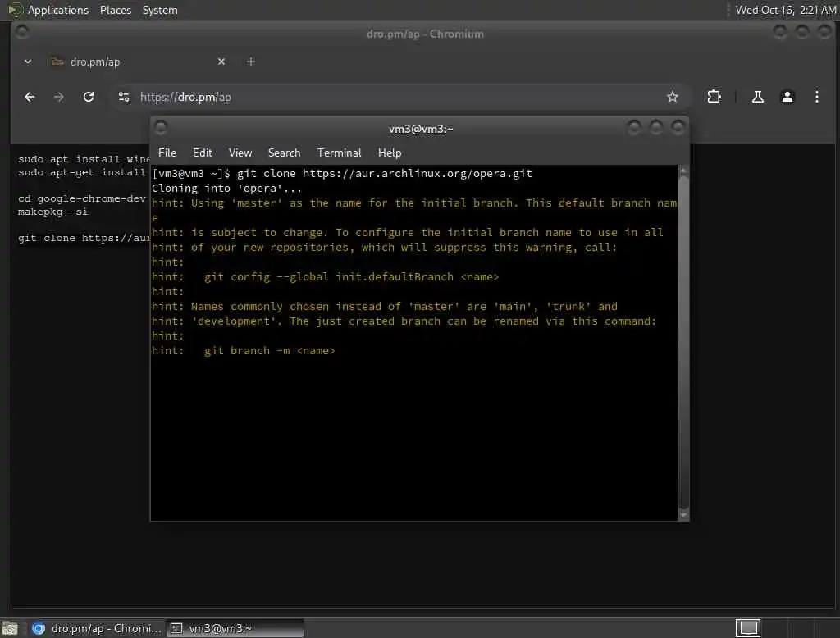Open the Chromium extensions puzzle icon
Viewport: 840px width, 638px height.
pyautogui.click(x=714, y=97)
